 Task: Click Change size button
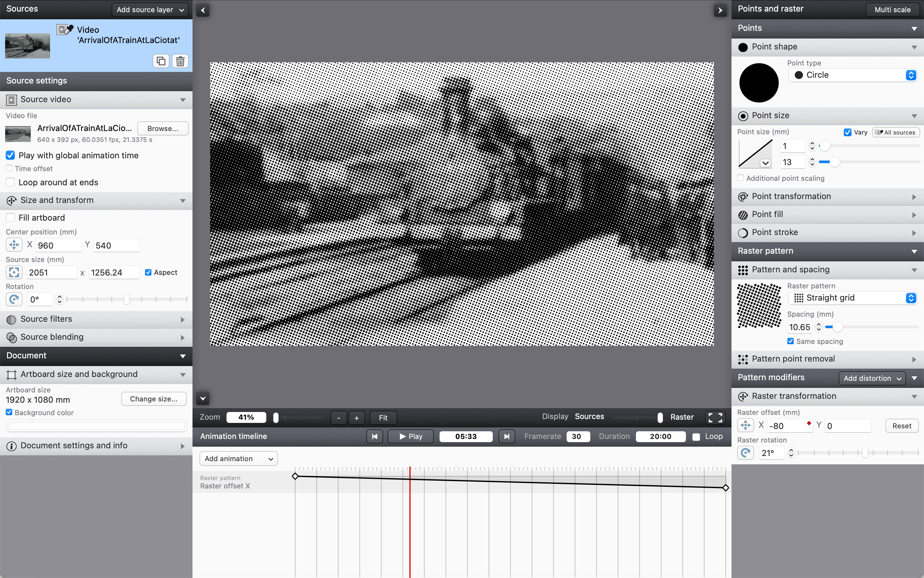[154, 399]
